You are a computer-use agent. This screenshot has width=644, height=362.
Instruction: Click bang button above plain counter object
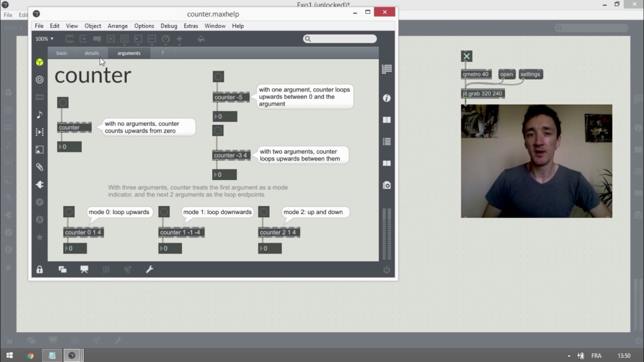pyautogui.click(x=63, y=103)
